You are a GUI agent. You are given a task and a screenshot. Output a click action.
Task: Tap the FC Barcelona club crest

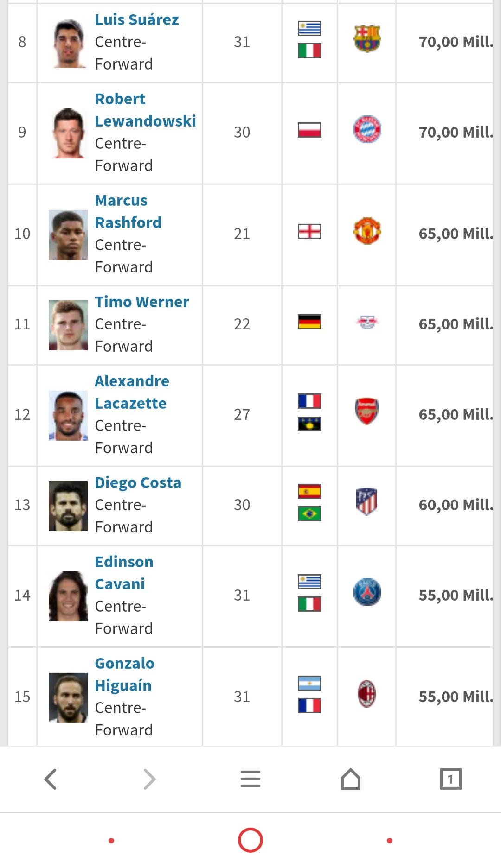point(367,38)
